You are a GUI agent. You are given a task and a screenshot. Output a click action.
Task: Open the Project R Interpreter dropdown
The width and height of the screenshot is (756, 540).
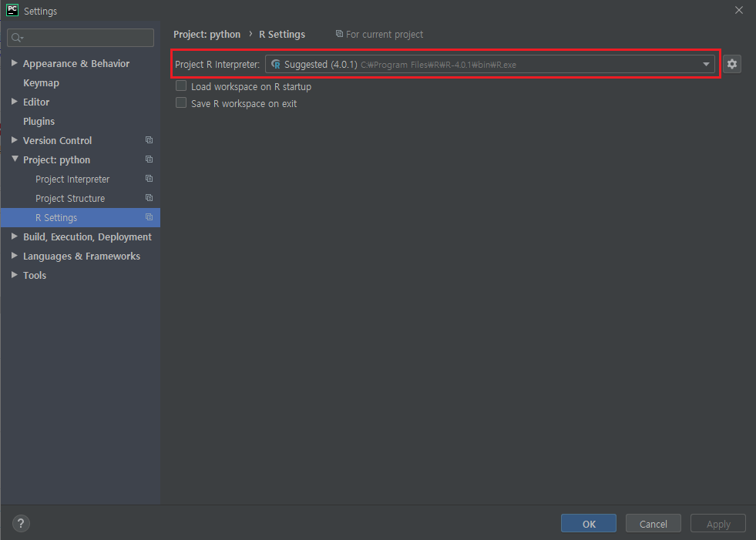[x=706, y=64]
